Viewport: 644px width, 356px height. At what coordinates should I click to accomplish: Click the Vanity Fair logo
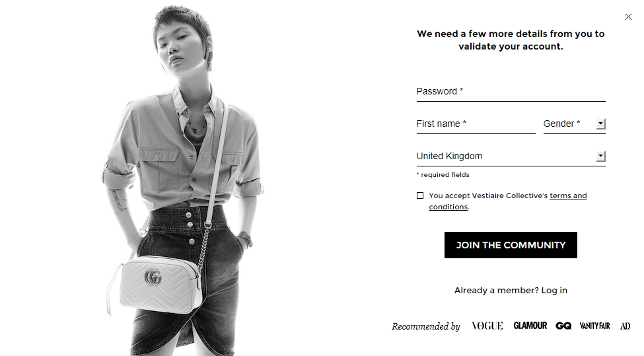tap(594, 326)
